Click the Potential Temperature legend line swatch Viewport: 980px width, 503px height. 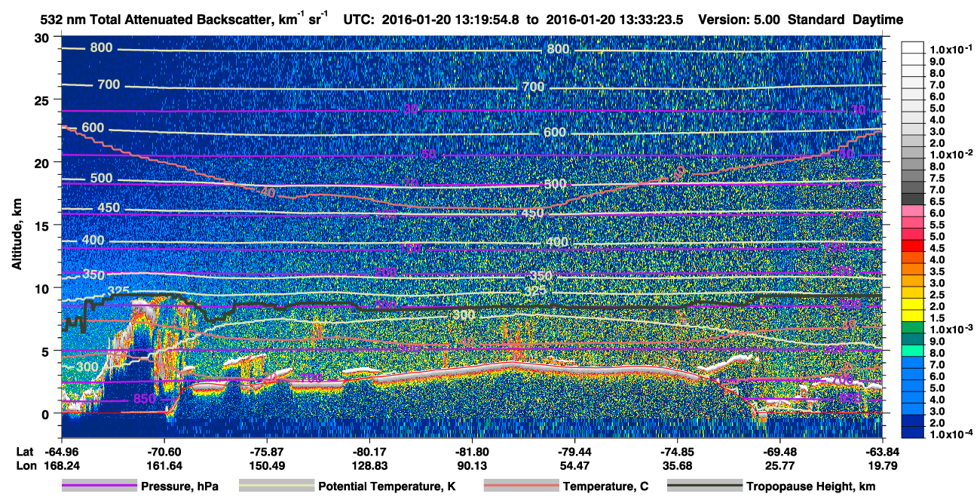tap(276, 486)
